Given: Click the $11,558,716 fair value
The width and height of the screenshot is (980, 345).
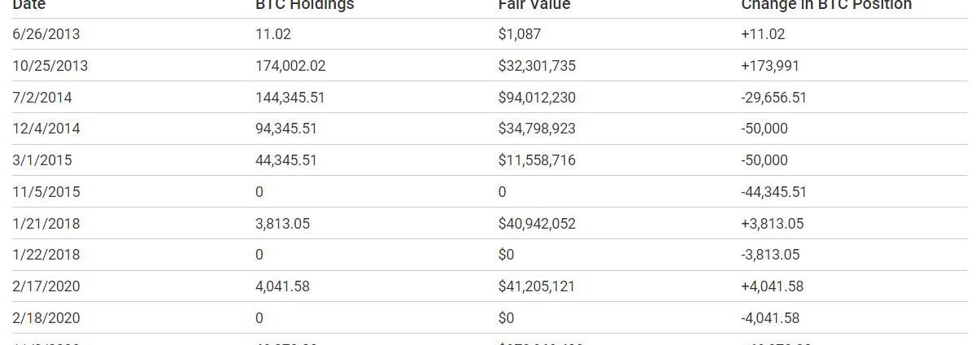Looking at the screenshot, I should [x=537, y=160].
